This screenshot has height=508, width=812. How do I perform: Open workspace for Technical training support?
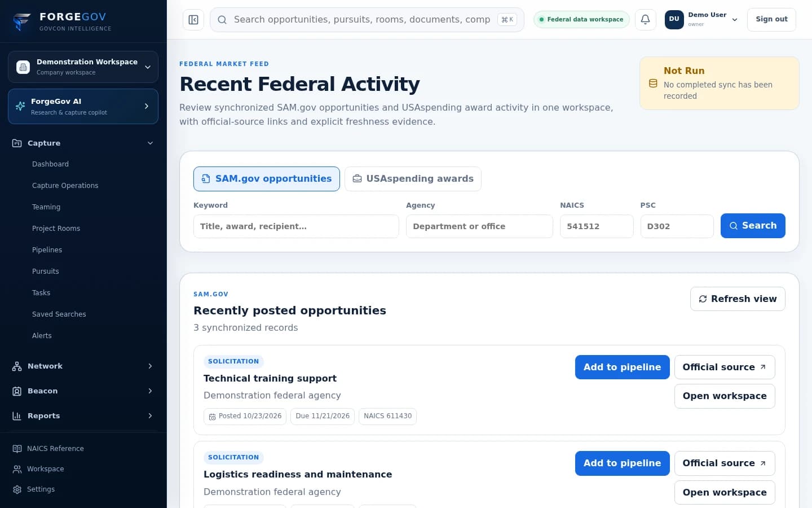[725, 396]
